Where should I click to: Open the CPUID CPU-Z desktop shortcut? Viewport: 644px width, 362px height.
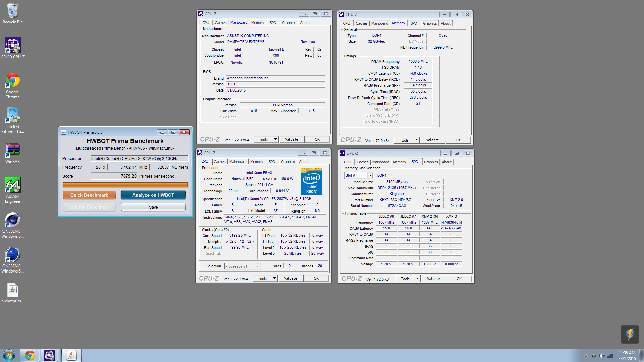[x=13, y=48]
